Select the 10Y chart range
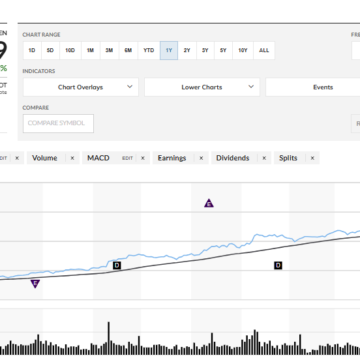This screenshot has width=360, height=360. click(243, 50)
